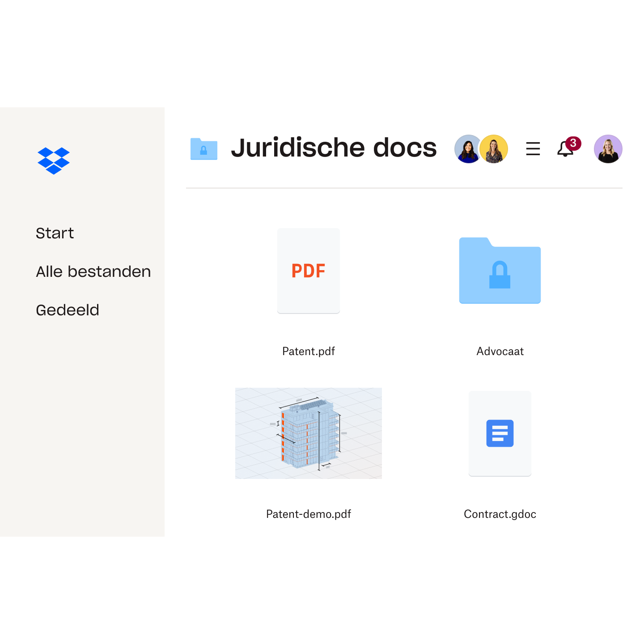Go to Alle bestanden

point(93,271)
